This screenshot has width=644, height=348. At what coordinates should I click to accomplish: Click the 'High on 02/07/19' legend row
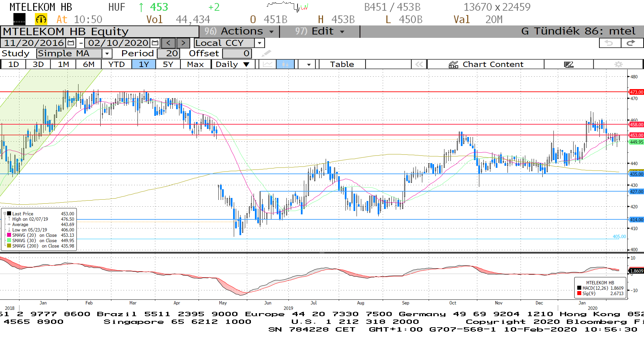[x=41, y=219]
